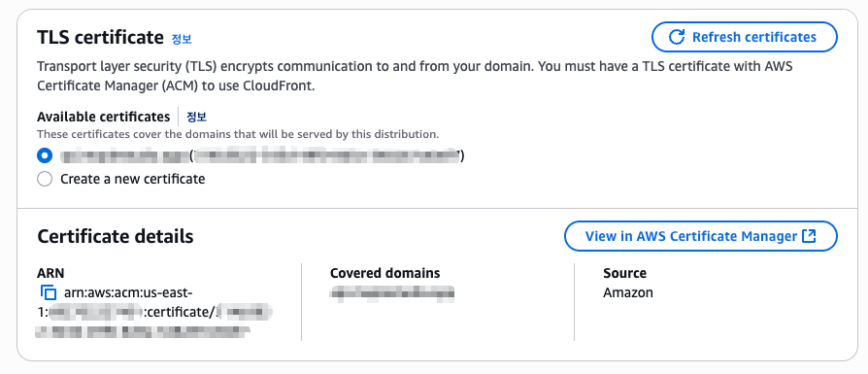The image size is (868, 374).
Task: Copy the certificate ARN using the copy icon
Action: tap(49, 292)
